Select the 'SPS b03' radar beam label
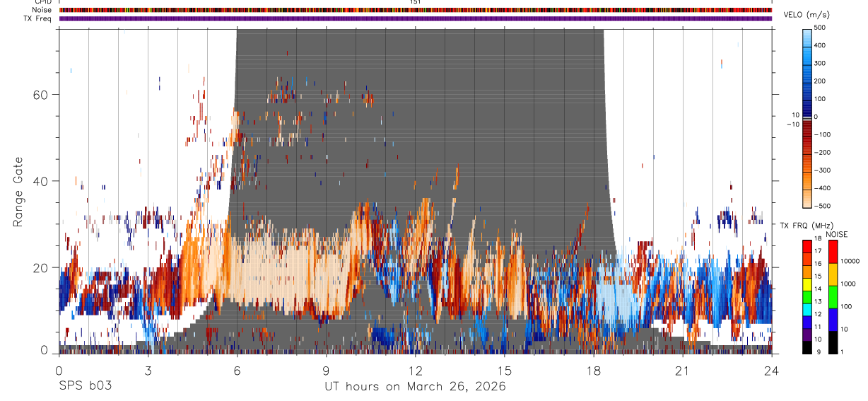 coord(84,387)
